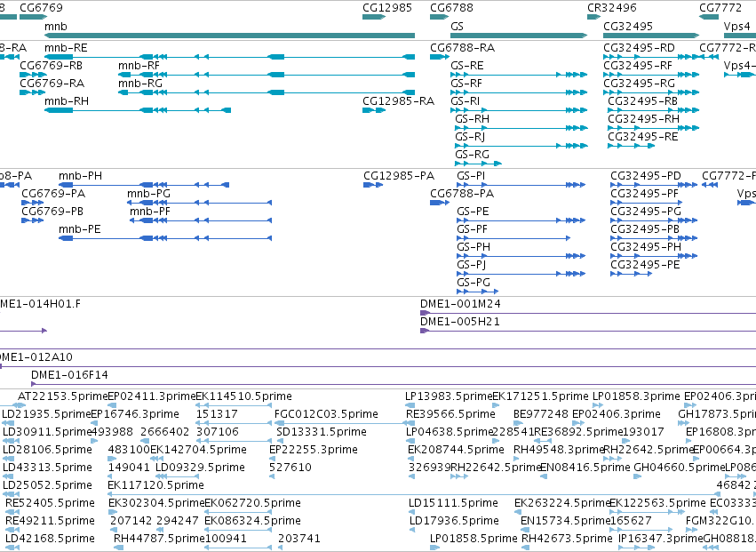Select the EP02411.3prime EST label
Viewport: 756px width, 552px height.
152,396
